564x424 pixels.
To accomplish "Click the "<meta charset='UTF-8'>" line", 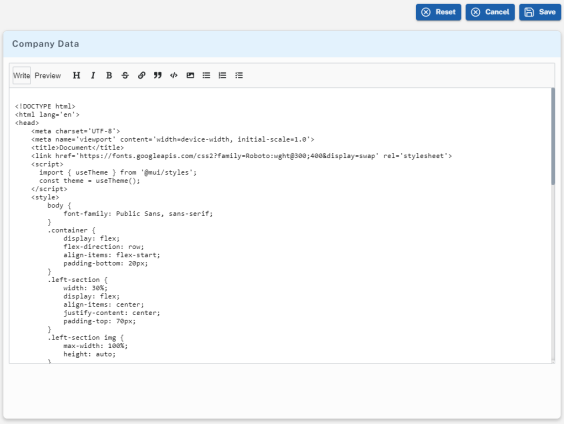I will tap(76, 131).
